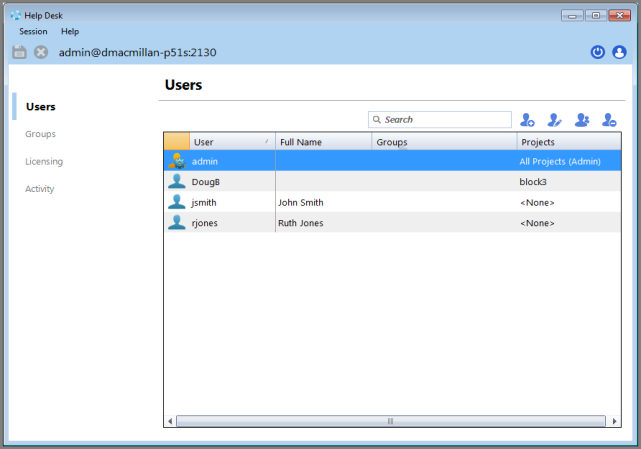Click the cancel X icon in toolbar

point(41,52)
